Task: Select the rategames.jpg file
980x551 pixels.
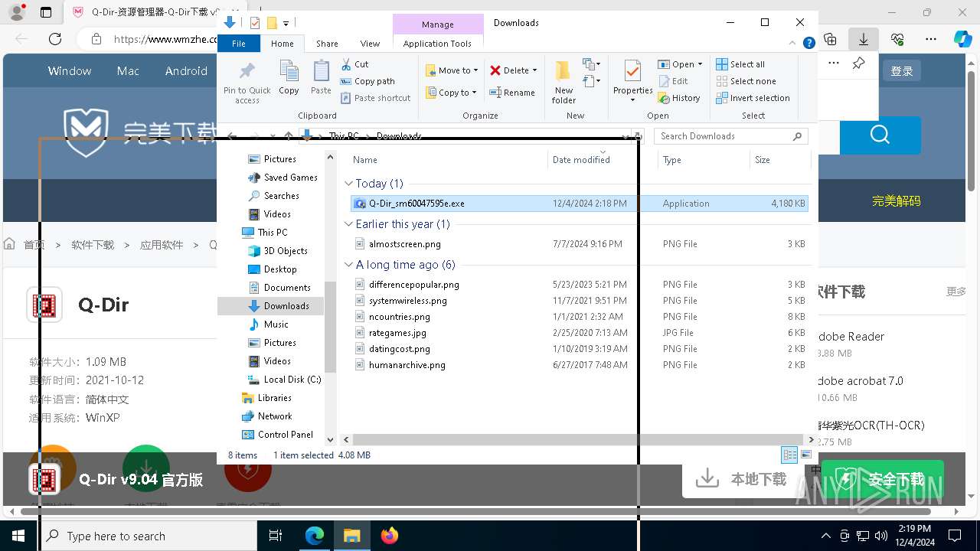Action: (579, 333)
